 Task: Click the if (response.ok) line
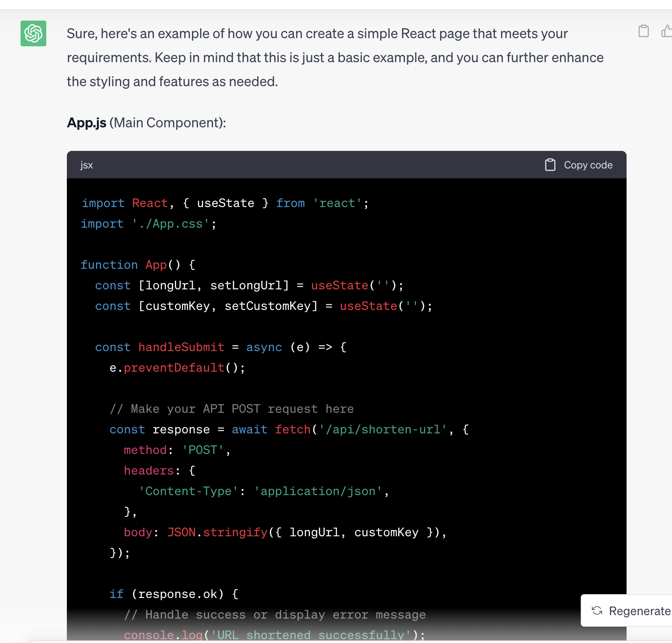pyautogui.click(x=174, y=594)
